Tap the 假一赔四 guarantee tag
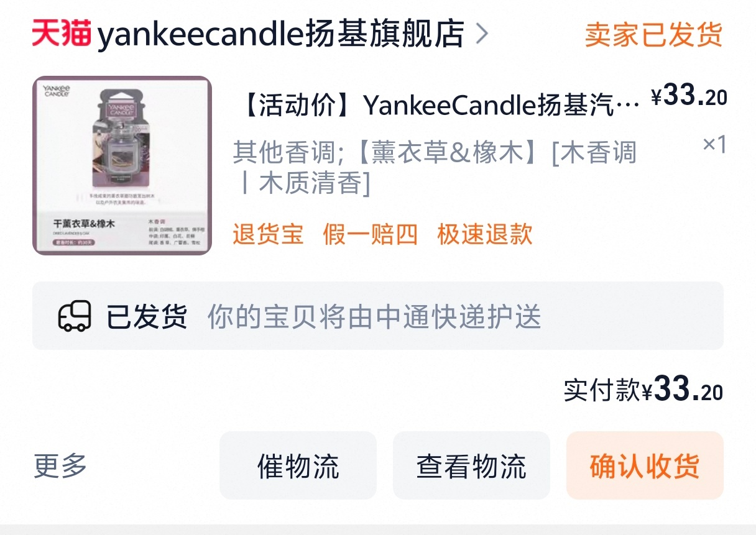756x535 pixels. click(371, 234)
